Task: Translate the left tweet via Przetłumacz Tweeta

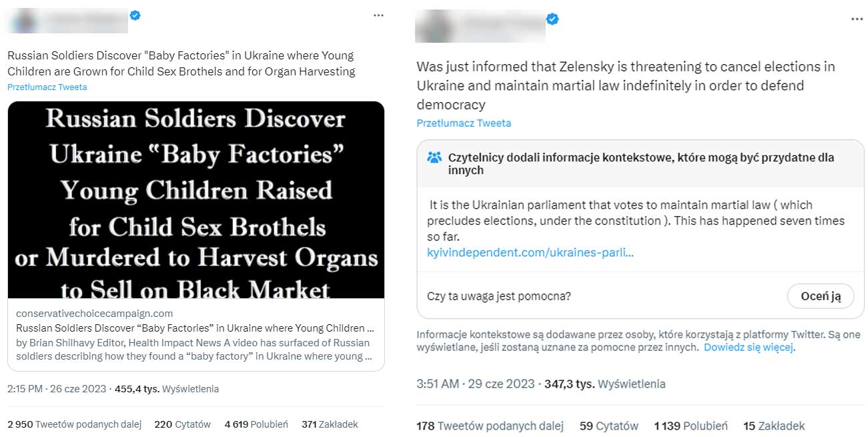Action: click(47, 87)
